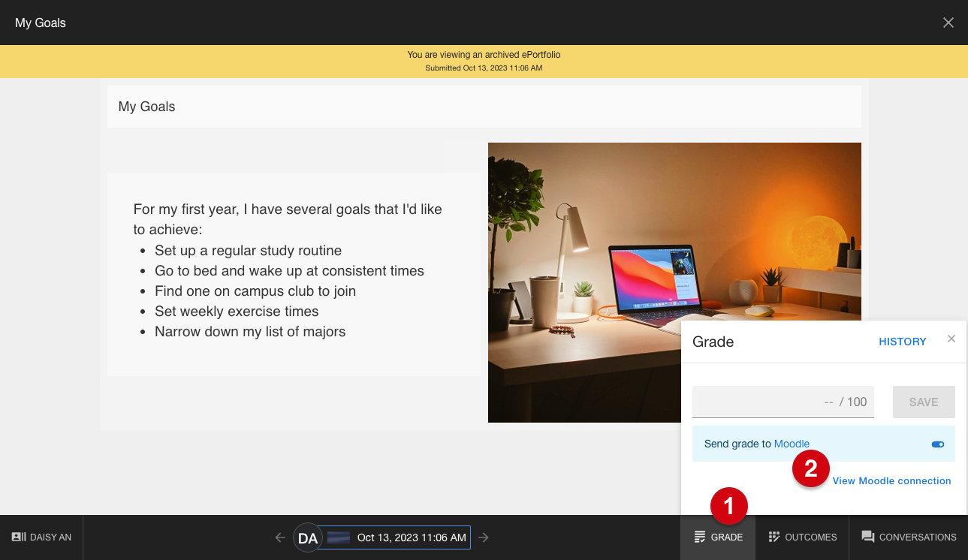This screenshot has height=560, width=968.
Task: Click the desk workspace photo
Action: (x=674, y=282)
